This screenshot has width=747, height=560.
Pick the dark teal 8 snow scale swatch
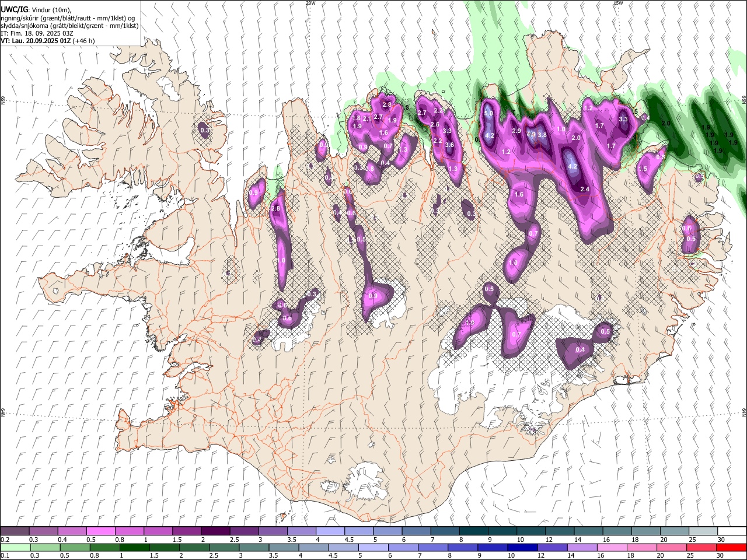474,531
